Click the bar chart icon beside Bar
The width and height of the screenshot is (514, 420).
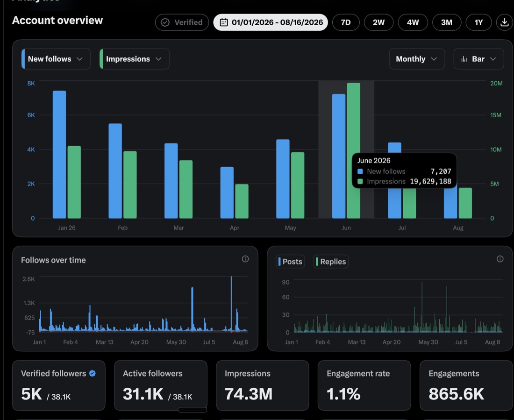(464, 59)
